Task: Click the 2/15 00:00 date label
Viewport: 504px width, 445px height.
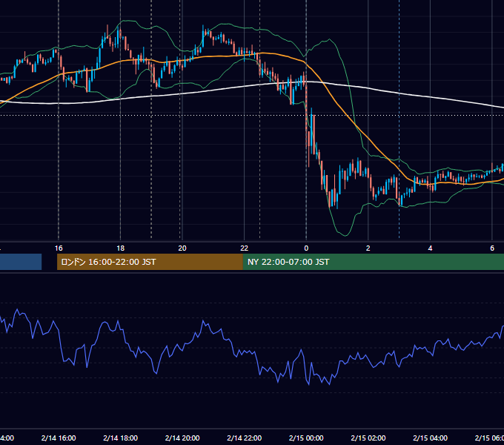Action: click(306, 438)
